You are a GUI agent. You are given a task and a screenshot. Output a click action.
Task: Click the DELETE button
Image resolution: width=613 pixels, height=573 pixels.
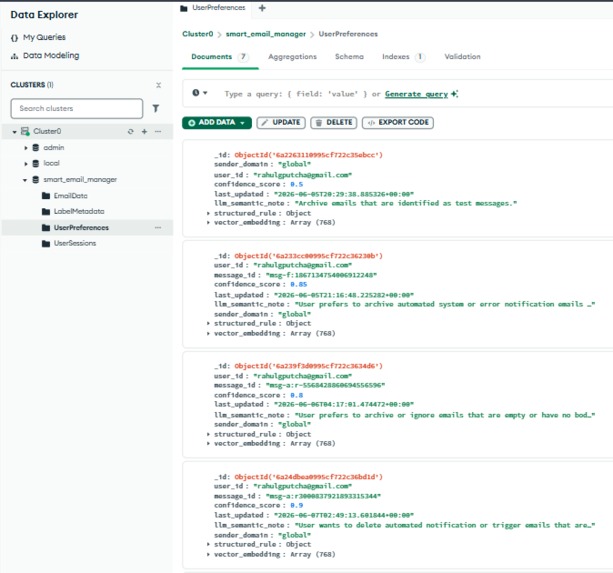point(334,122)
